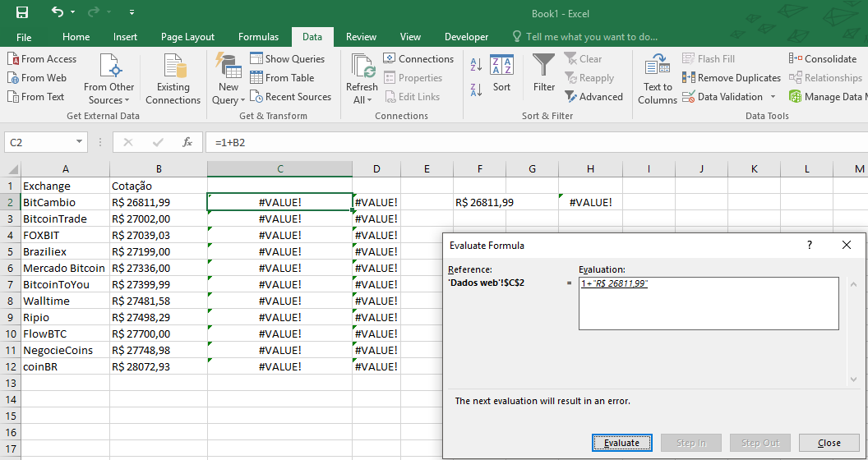
Task: Switch to the Home tab
Action: tap(76, 37)
